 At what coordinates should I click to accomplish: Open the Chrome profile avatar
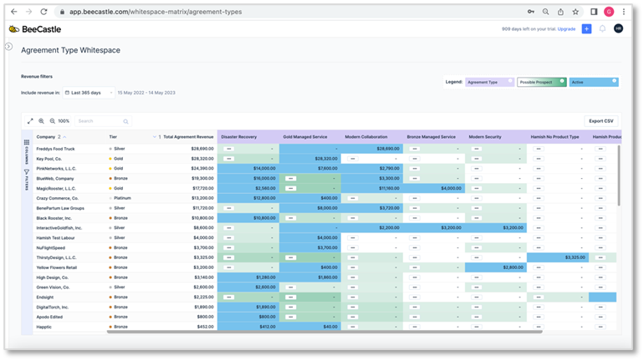tap(609, 12)
